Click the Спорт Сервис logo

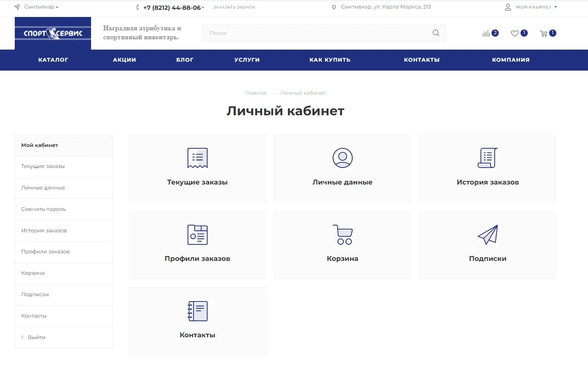click(x=53, y=33)
